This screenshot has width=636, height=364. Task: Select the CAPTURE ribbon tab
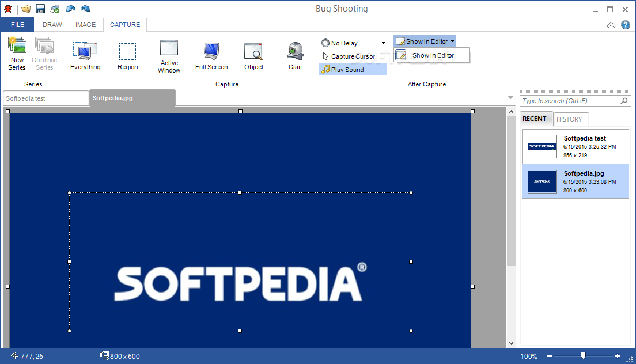125,25
